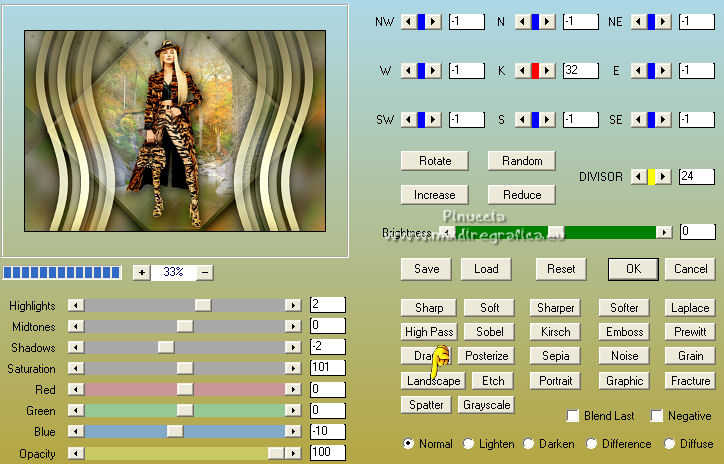Click the Blue slider left arrow
The height and width of the screenshot is (464, 724).
(x=76, y=431)
